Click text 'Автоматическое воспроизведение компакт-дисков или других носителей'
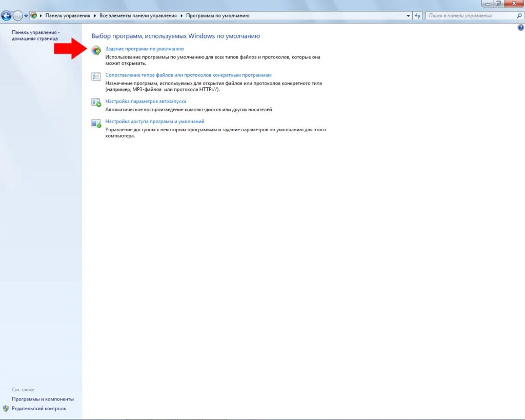Image resolution: width=525 pixels, height=420 pixels. 189,110
